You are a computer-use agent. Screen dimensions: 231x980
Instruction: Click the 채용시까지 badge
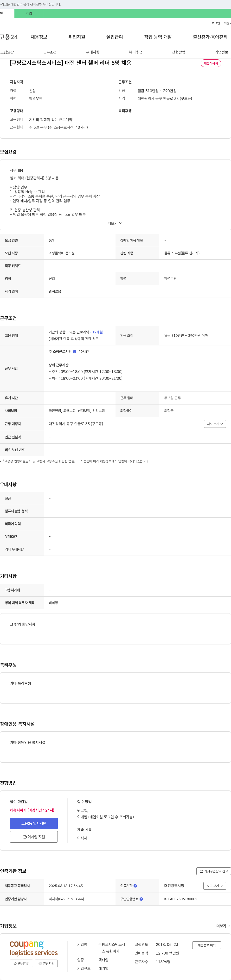[x=211, y=63]
